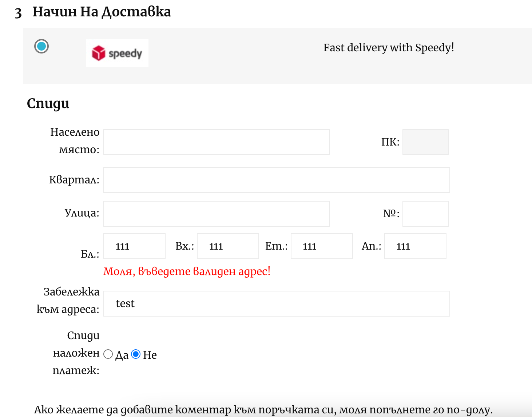532x417 pixels.
Task: Click the order comment instruction text
Action: pos(263,410)
